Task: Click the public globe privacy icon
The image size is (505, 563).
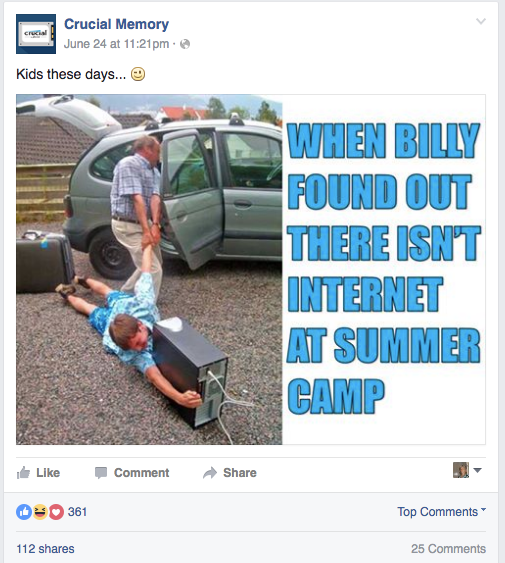Action: coord(185,44)
